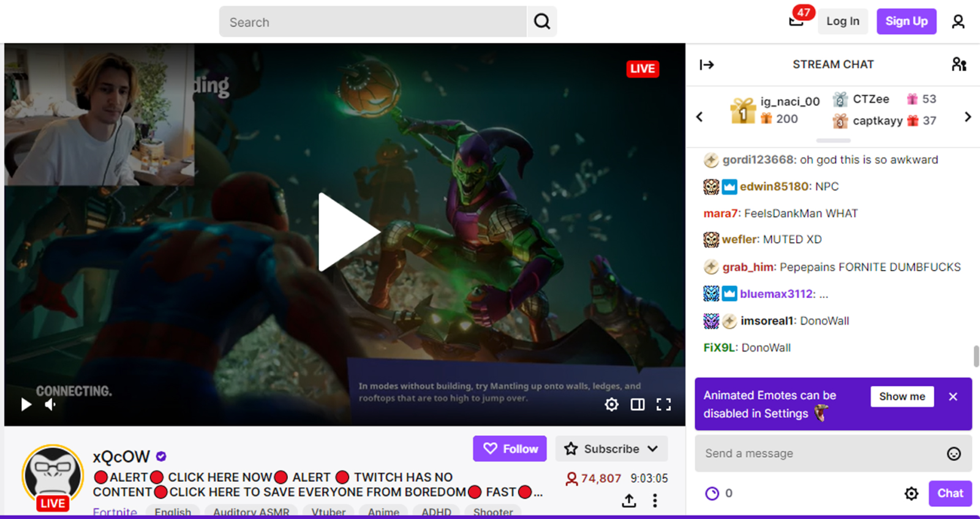Click the search magnifier icon

[x=541, y=22]
